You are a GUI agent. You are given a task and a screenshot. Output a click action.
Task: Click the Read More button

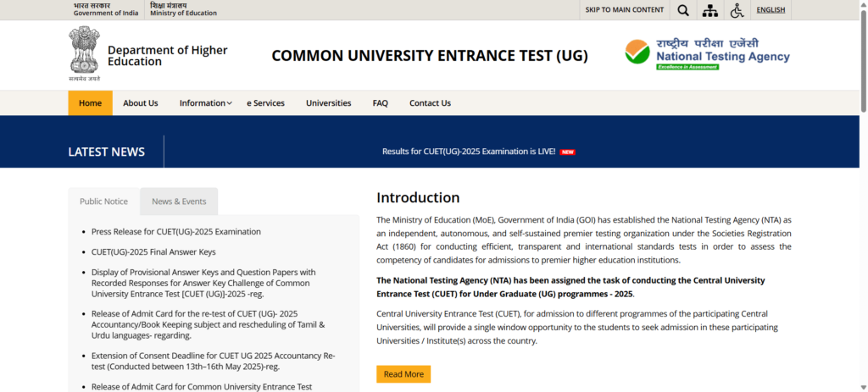point(403,374)
